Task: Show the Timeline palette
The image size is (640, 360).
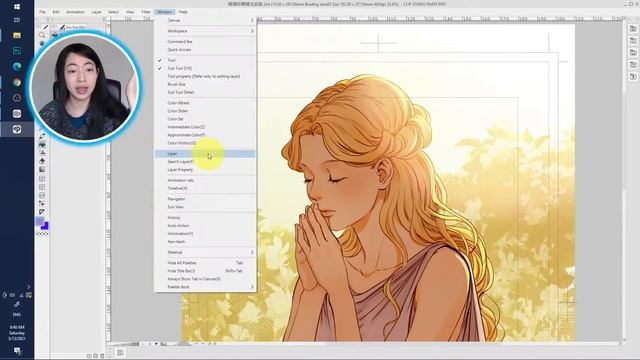Action: pyautogui.click(x=205, y=188)
